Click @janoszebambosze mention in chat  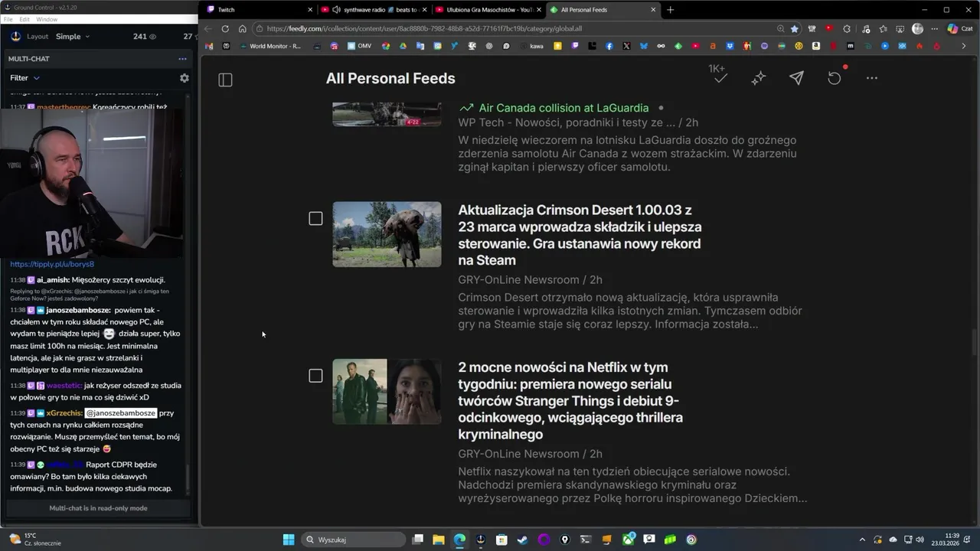coord(121,413)
